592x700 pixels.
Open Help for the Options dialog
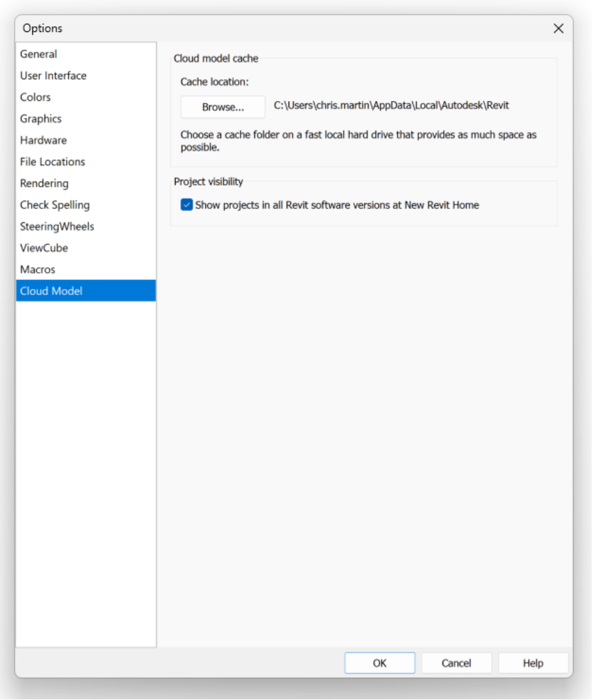(533, 663)
